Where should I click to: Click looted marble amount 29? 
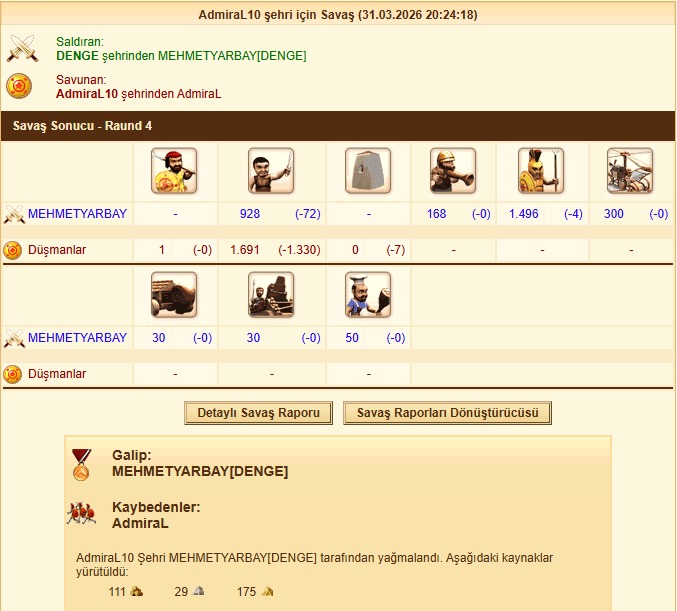(x=181, y=592)
